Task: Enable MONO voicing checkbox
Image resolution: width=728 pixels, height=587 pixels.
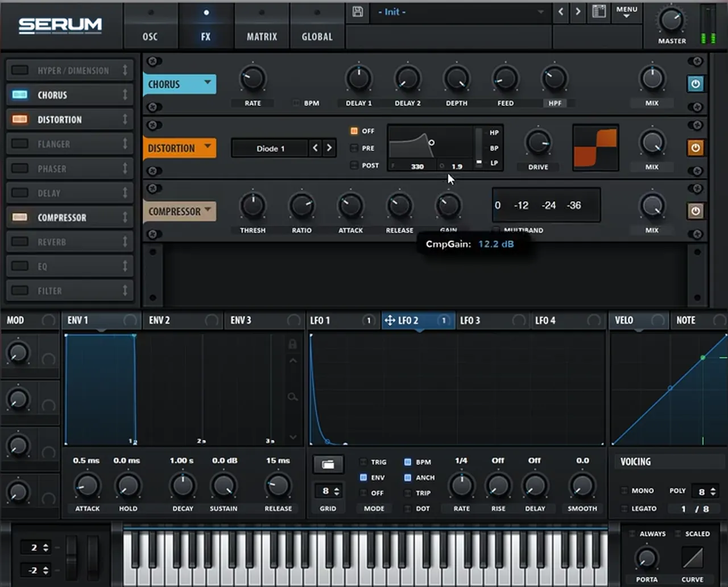Action: click(624, 490)
